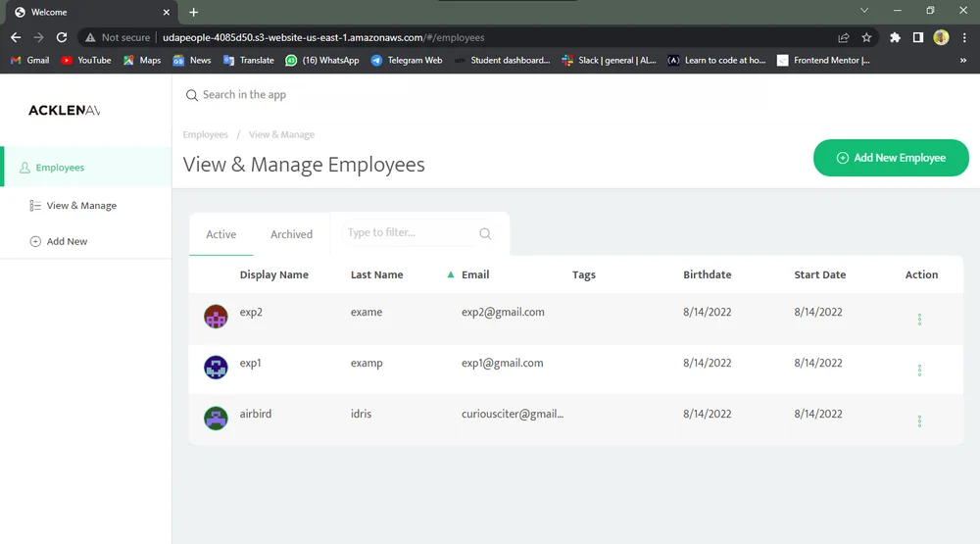Screen dimensions: 980x544
Task: Close the Welcome tab
Action: 167,12
